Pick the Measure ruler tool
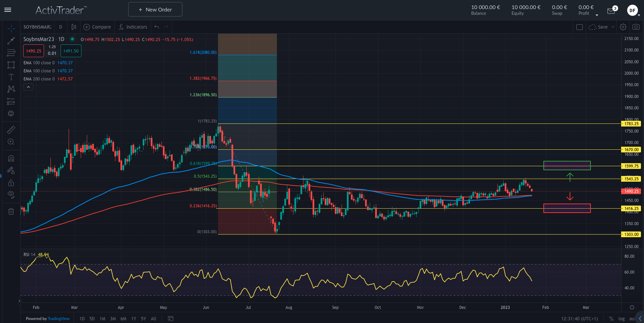Screen dimensions: 644x323 (11, 129)
